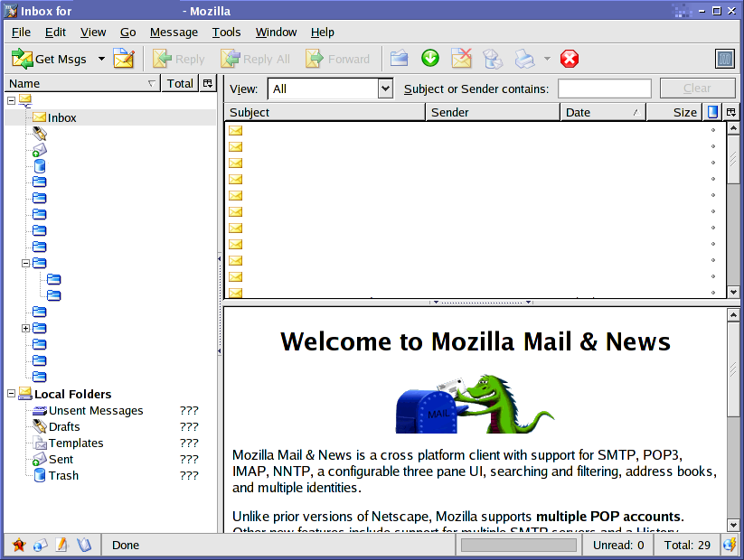Open the Go menu
The width and height of the screenshot is (744, 560).
127,33
